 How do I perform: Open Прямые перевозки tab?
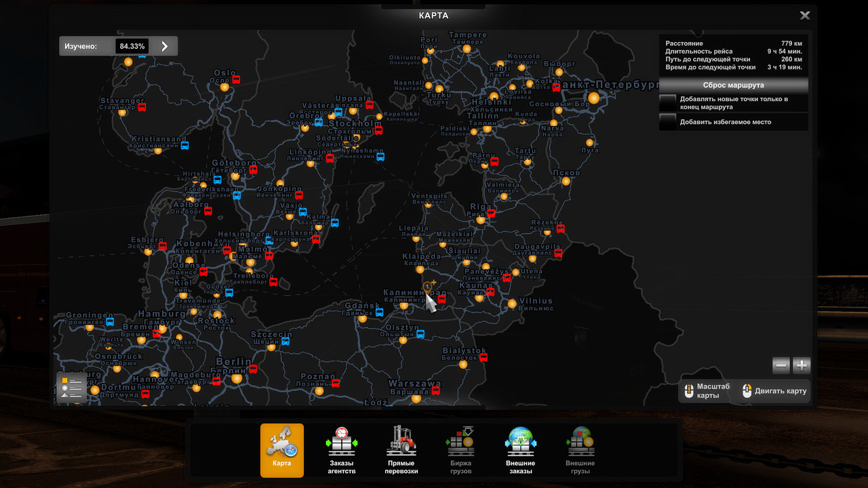pyautogui.click(x=401, y=450)
